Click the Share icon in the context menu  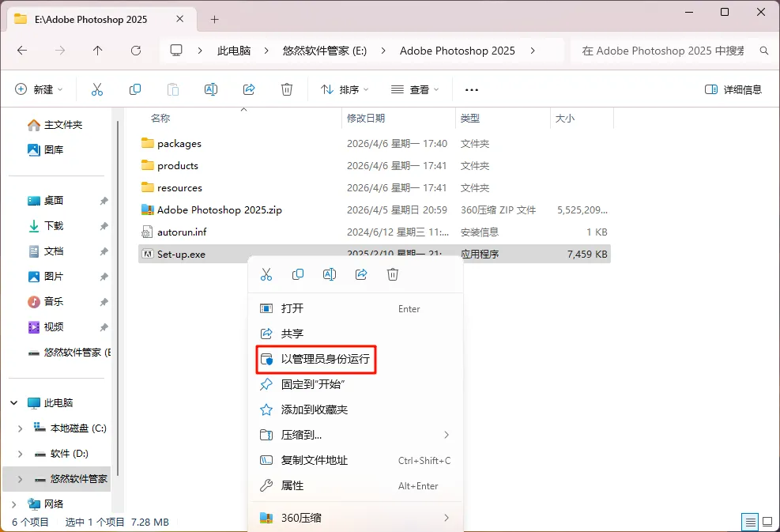pos(361,274)
